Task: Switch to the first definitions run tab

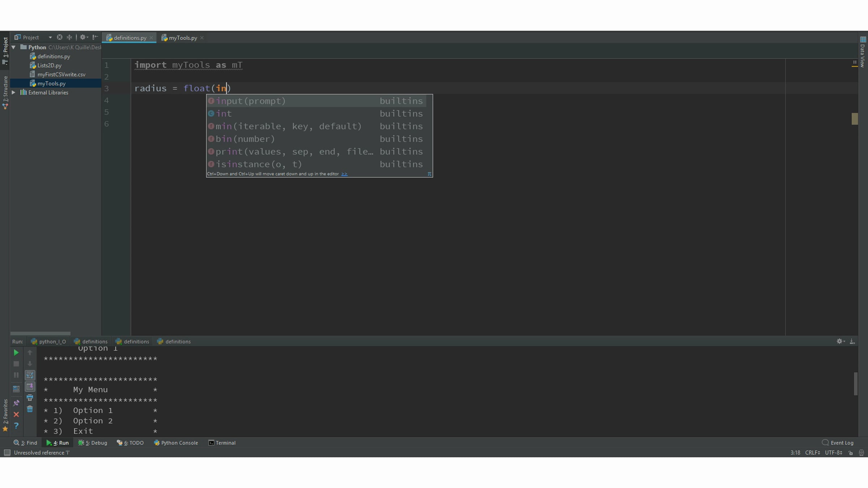Action: click(x=91, y=342)
